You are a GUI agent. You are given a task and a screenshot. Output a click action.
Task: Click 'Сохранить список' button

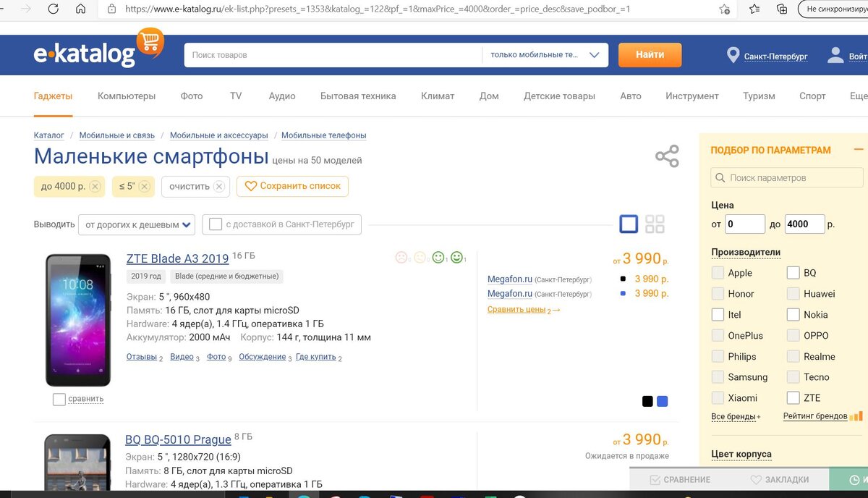tap(292, 186)
